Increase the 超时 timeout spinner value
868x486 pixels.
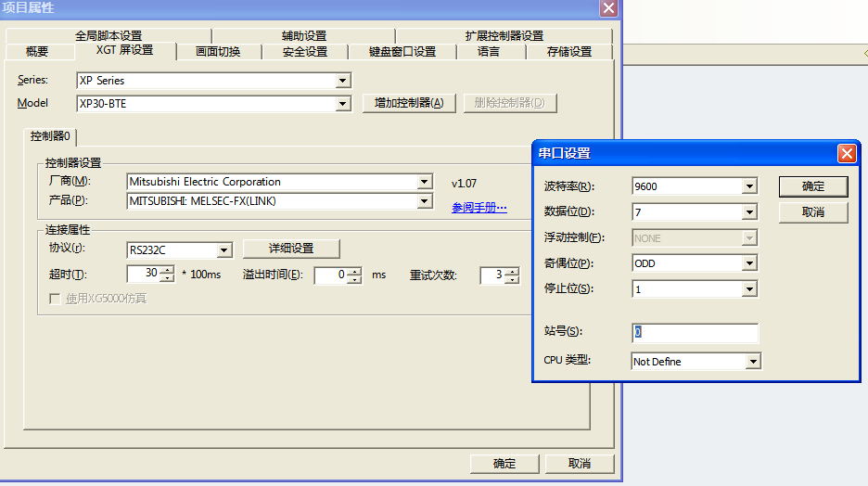tap(167, 270)
